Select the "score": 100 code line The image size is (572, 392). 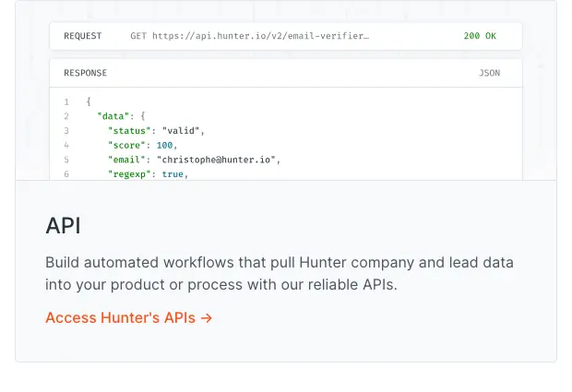tap(143, 145)
